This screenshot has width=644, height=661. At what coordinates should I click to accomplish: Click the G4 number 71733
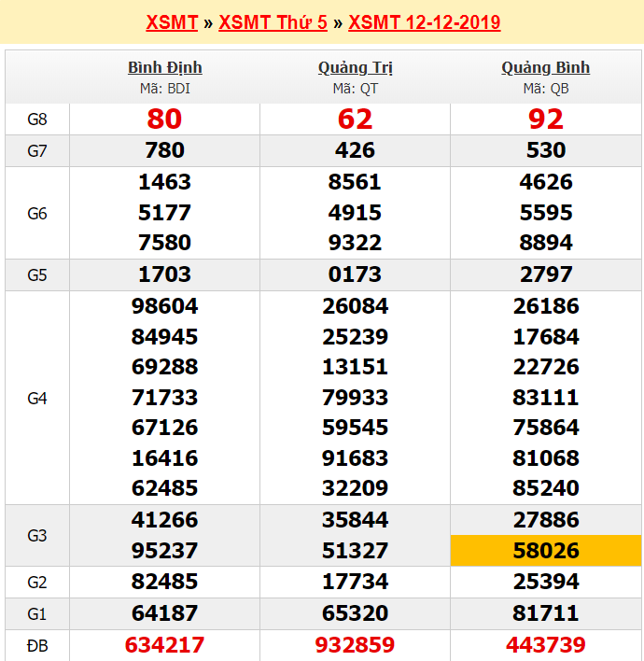pyautogui.click(x=165, y=398)
